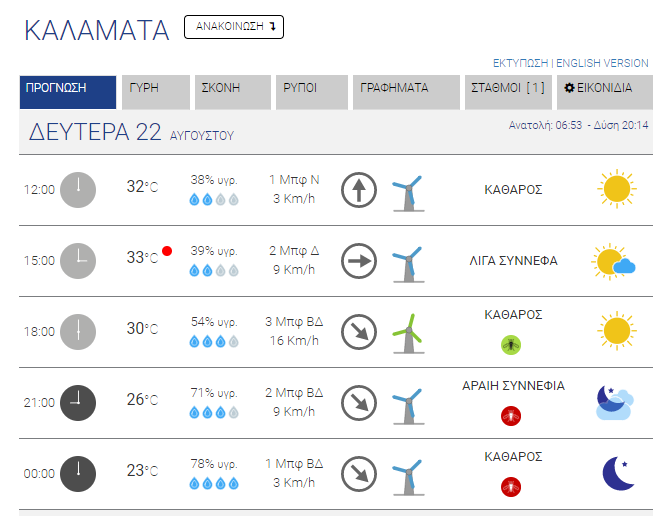Image resolution: width=667 pixels, height=516 pixels.
Task: Click the red mosquito icon at 21:00
Action: [x=511, y=416]
